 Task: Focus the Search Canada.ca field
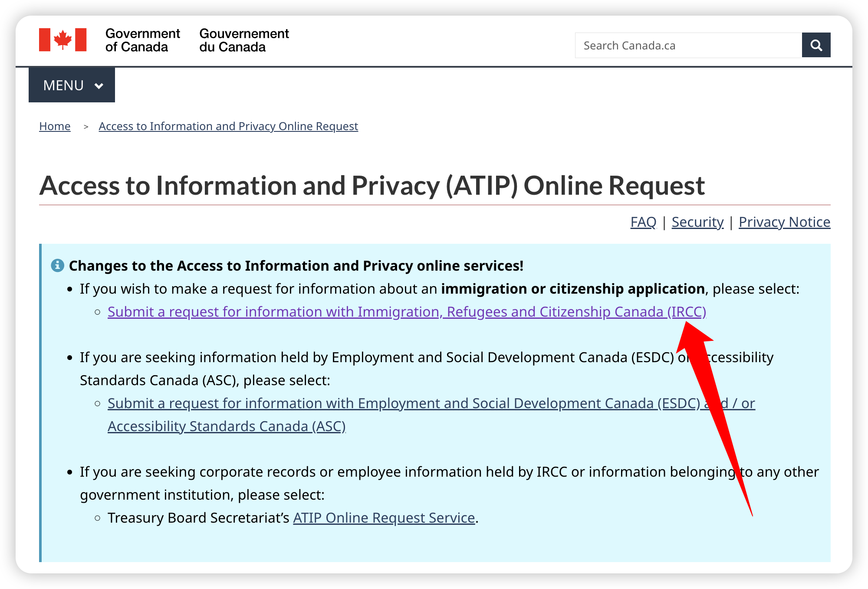(x=688, y=45)
